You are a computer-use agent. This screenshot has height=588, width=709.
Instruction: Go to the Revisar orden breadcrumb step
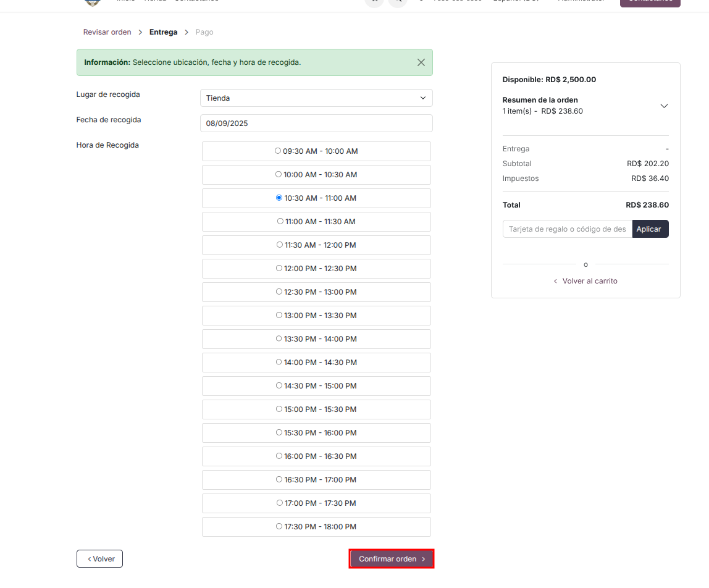coord(107,32)
